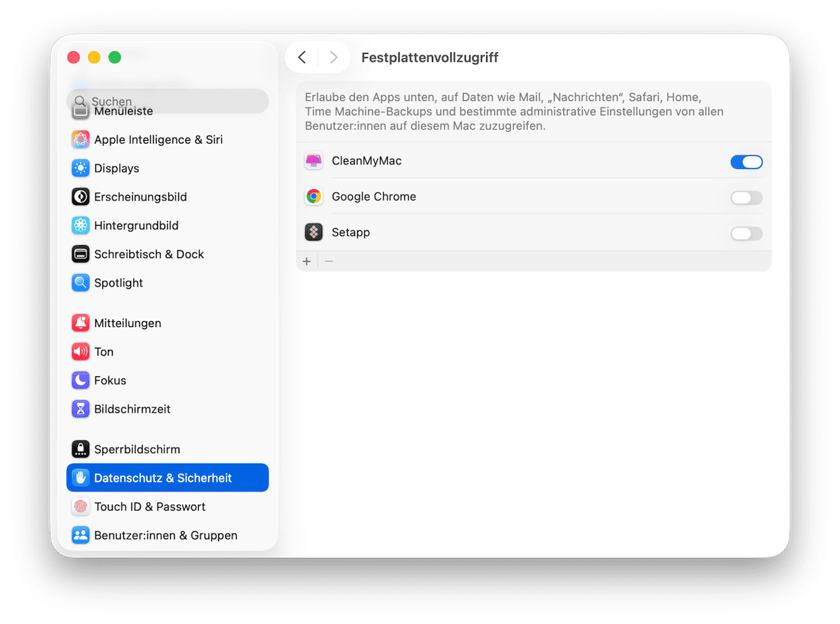Add an app with the plus button

[x=307, y=262]
